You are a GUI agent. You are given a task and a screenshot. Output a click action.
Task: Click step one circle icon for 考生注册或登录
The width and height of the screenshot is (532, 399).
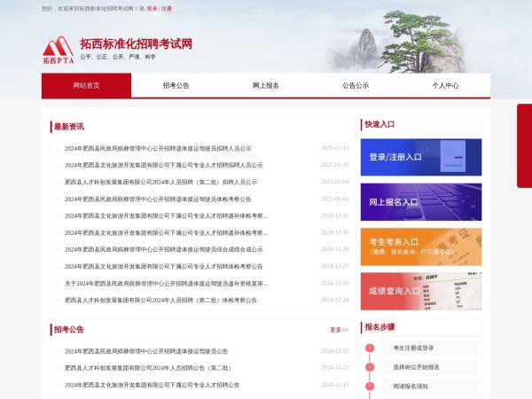click(x=370, y=348)
